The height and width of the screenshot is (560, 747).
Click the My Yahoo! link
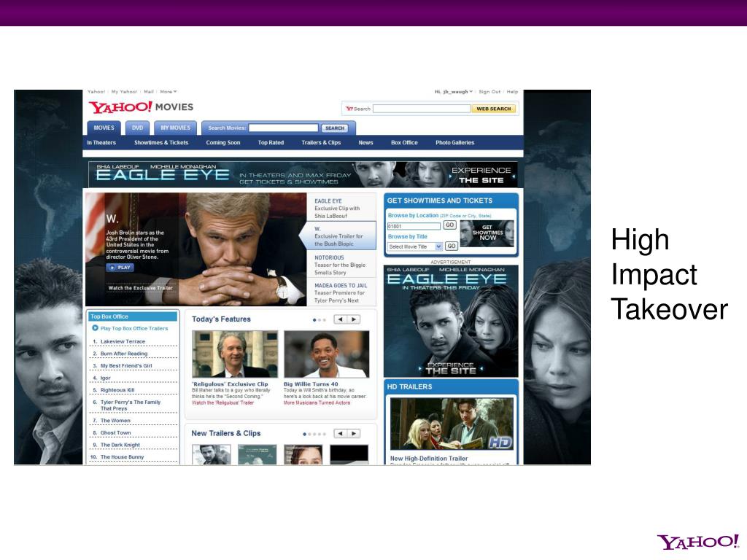(124, 91)
